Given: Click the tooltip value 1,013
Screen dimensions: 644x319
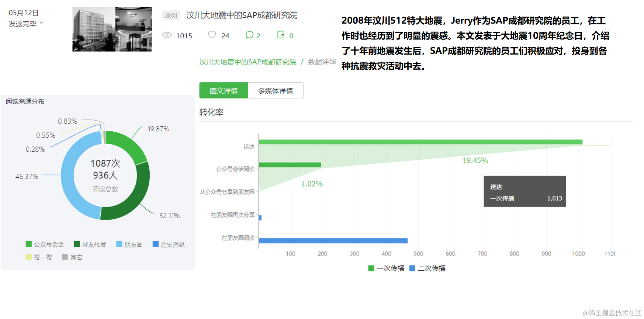Looking at the screenshot, I should 555,198.
